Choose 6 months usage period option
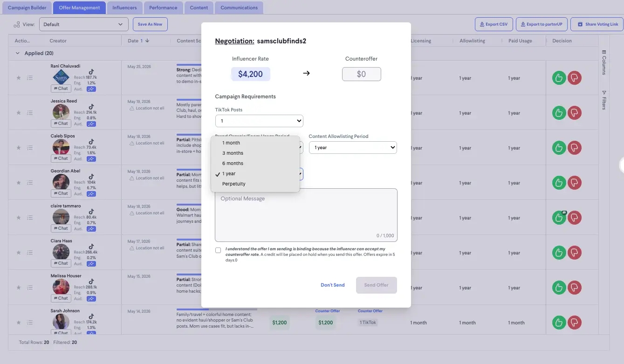 [x=255, y=163]
